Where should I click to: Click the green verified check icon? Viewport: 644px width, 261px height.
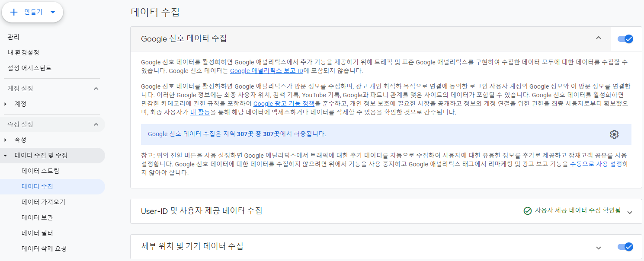527,211
